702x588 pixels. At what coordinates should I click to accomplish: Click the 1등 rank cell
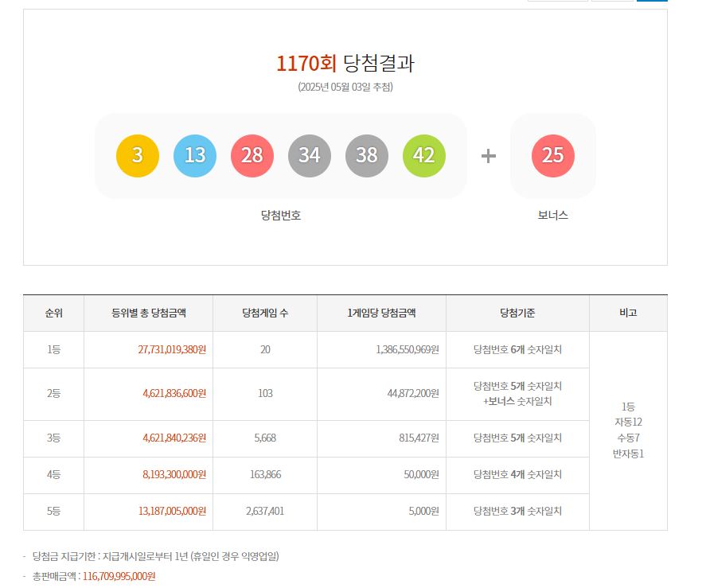54,349
